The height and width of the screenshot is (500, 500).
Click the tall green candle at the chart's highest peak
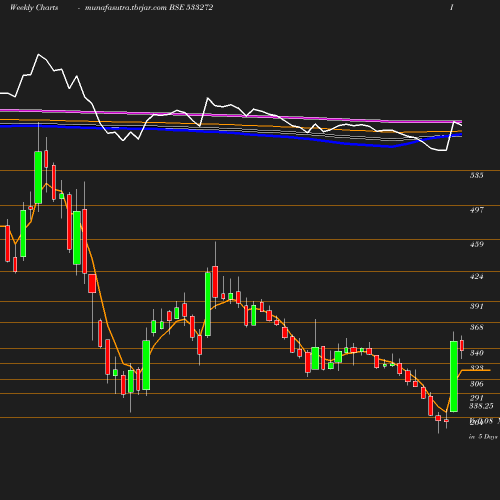[38, 177]
